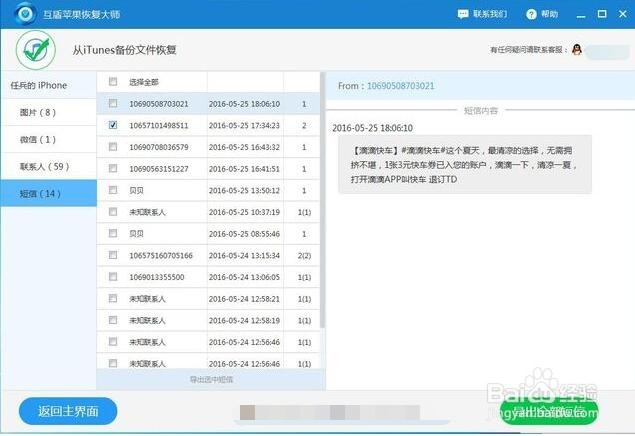Click the 2016-05-25 18:06:10 timestamp in the detail pane
Viewport: 635px width, 436px height.
[x=372, y=128]
